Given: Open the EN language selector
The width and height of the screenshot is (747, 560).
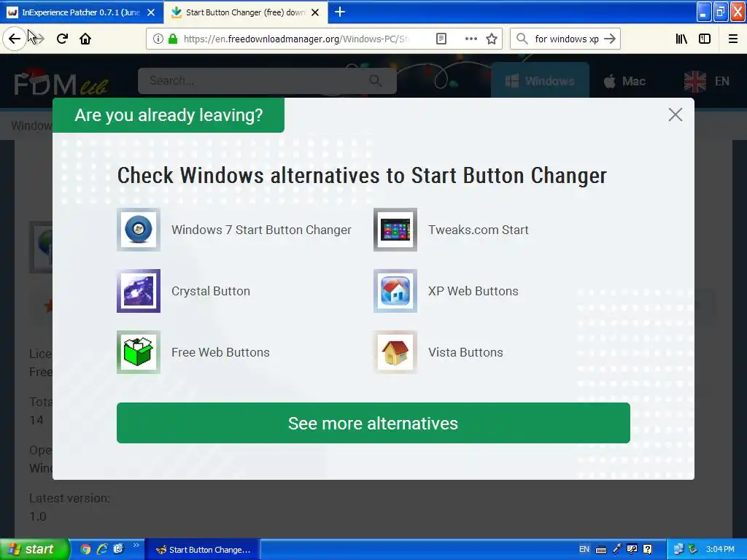Looking at the screenshot, I should click(x=706, y=82).
